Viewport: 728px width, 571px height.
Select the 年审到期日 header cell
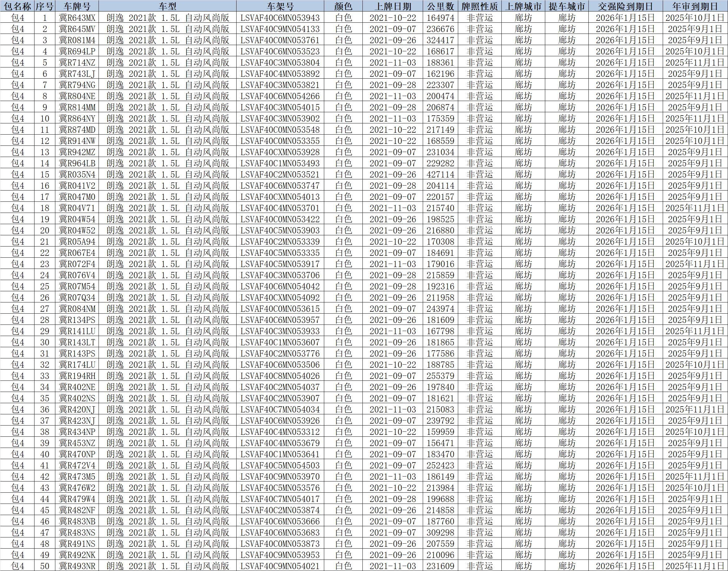pyautogui.click(x=695, y=6)
